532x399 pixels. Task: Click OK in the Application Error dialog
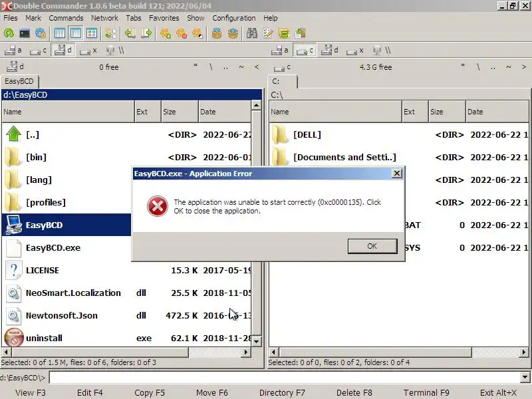pos(372,246)
